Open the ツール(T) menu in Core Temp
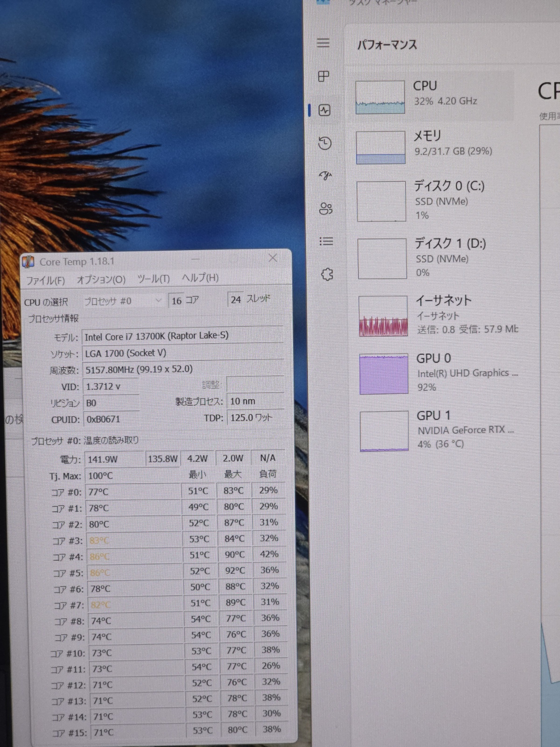The image size is (560, 747). point(153,279)
